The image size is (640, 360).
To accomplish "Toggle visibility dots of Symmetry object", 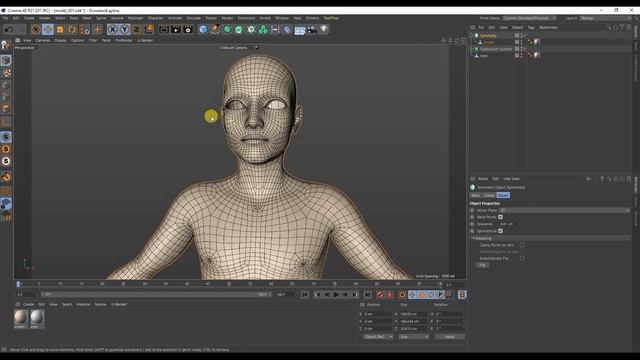I will 522,36.
